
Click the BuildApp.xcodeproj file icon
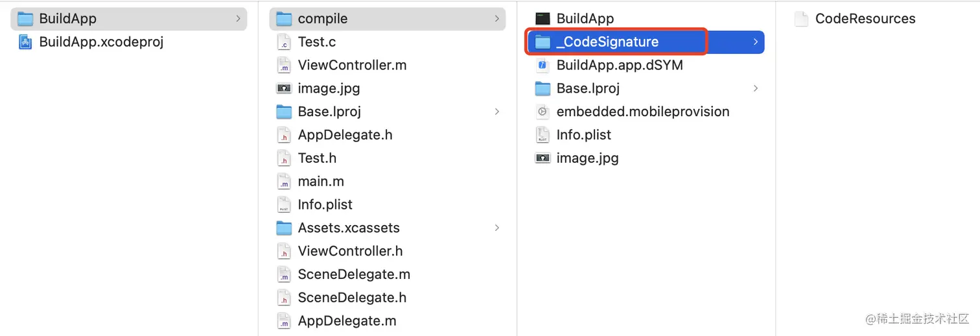(x=25, y=42)
